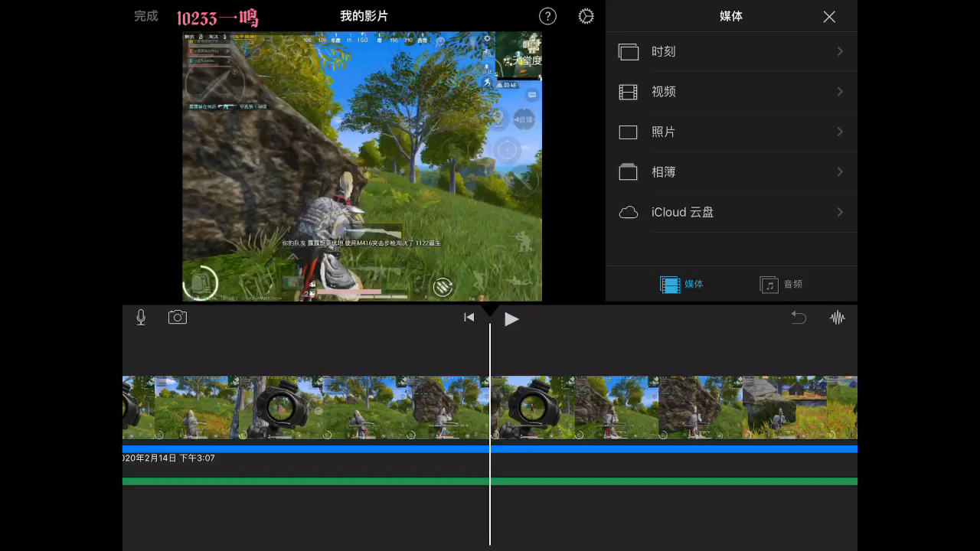
Task: Select the video clip left of playhead
Action: tap(305, 407)
